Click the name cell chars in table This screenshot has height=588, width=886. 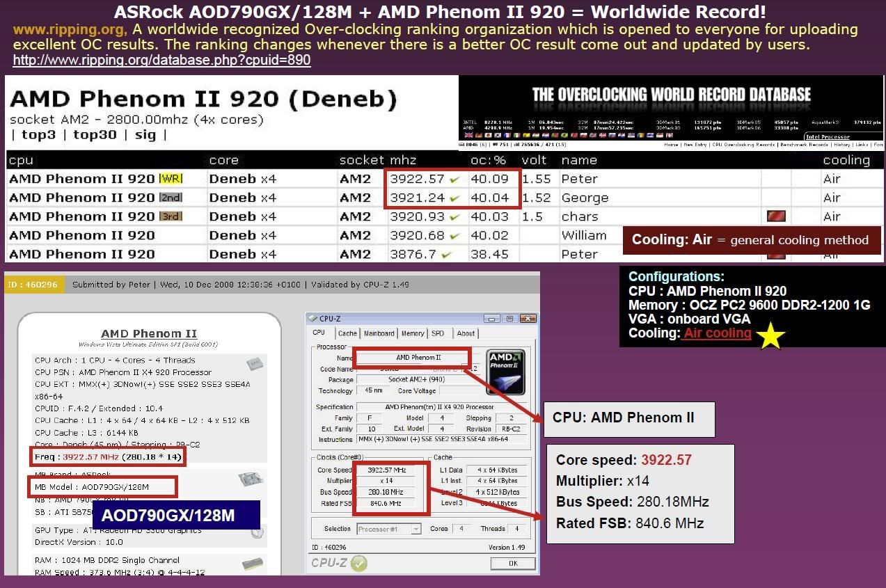point(580,217)
